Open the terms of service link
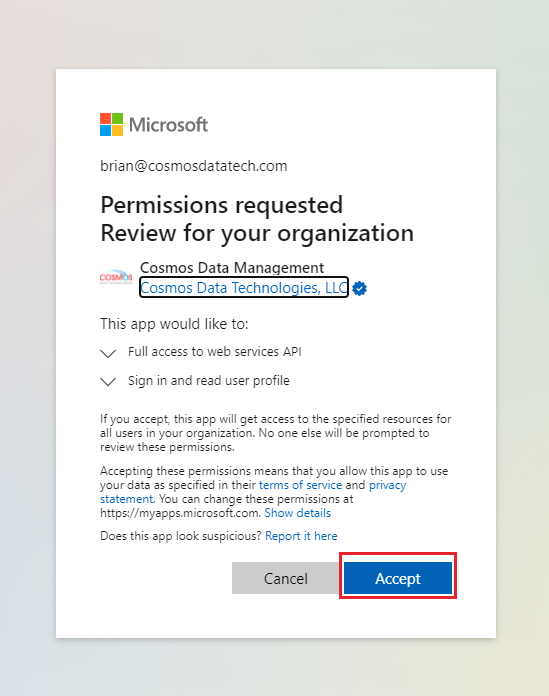549x696 pixels. pyautogui.click(x=300, y=485)
